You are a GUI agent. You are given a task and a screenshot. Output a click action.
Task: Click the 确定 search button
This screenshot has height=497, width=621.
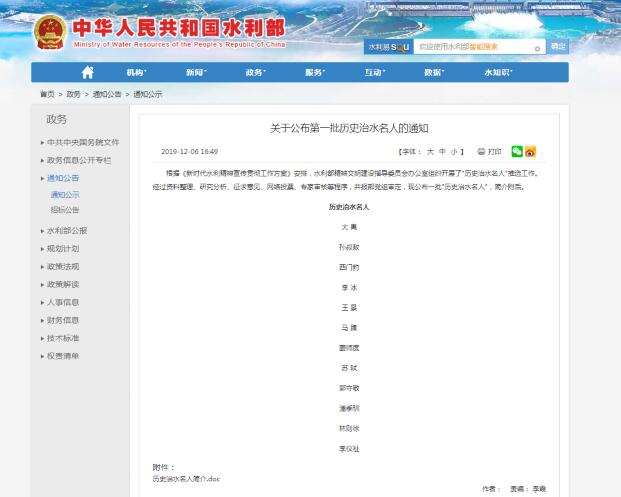tap(558, 46)
